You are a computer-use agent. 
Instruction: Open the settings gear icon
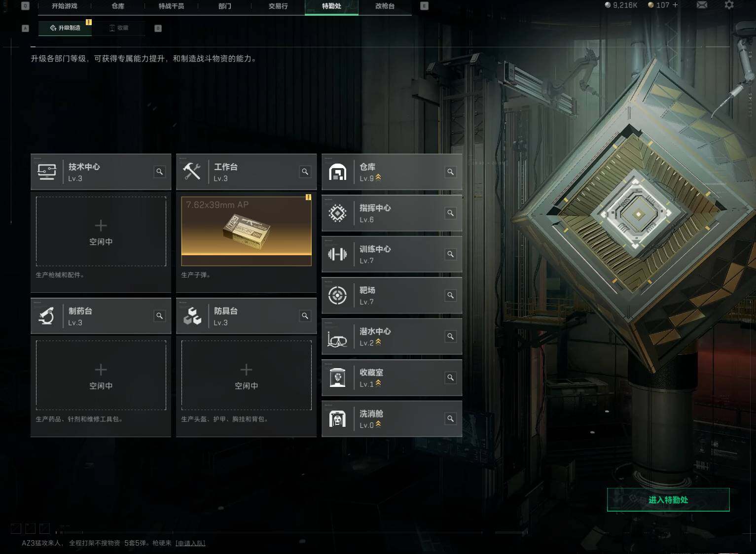point(729,5)
